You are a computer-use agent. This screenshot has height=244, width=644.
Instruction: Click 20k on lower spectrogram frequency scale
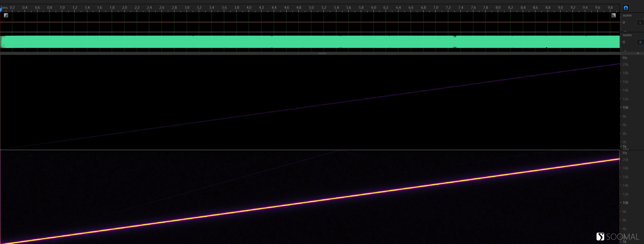626,160
